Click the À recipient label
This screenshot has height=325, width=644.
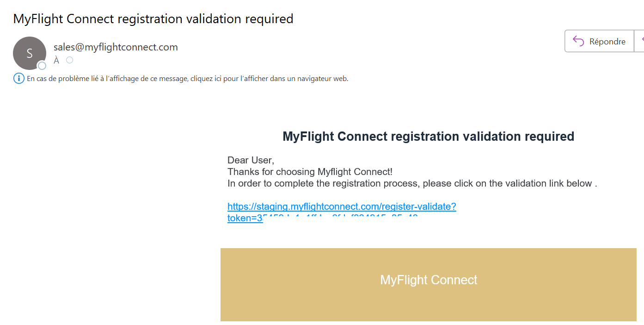[x=56, y=60]
